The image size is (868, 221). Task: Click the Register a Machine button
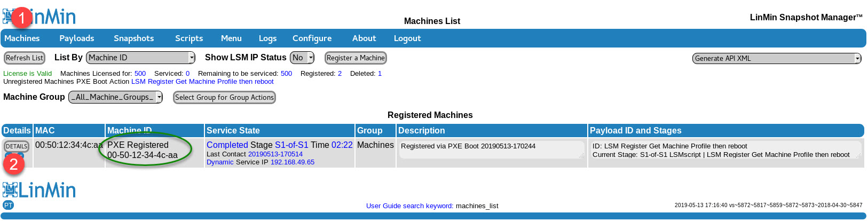pyautogui.click(x=356, y=58)
